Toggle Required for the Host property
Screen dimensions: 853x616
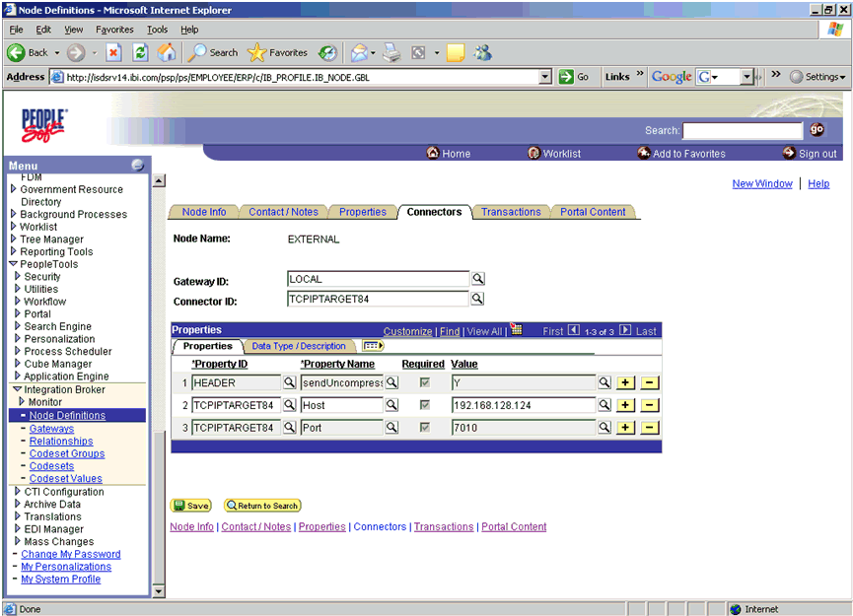425,405
